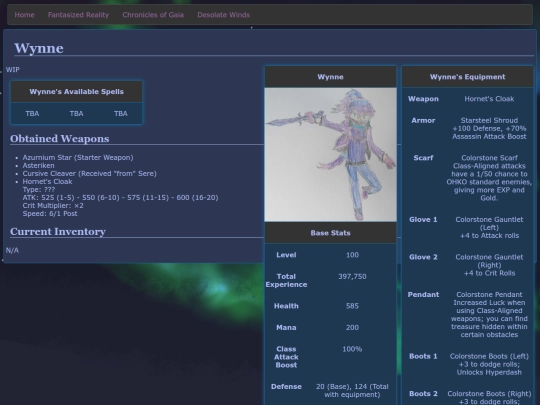Viewport: 540px width, 405px height.
Task: Select Colorstone Boots (Right) description
Action: [489, 397]
